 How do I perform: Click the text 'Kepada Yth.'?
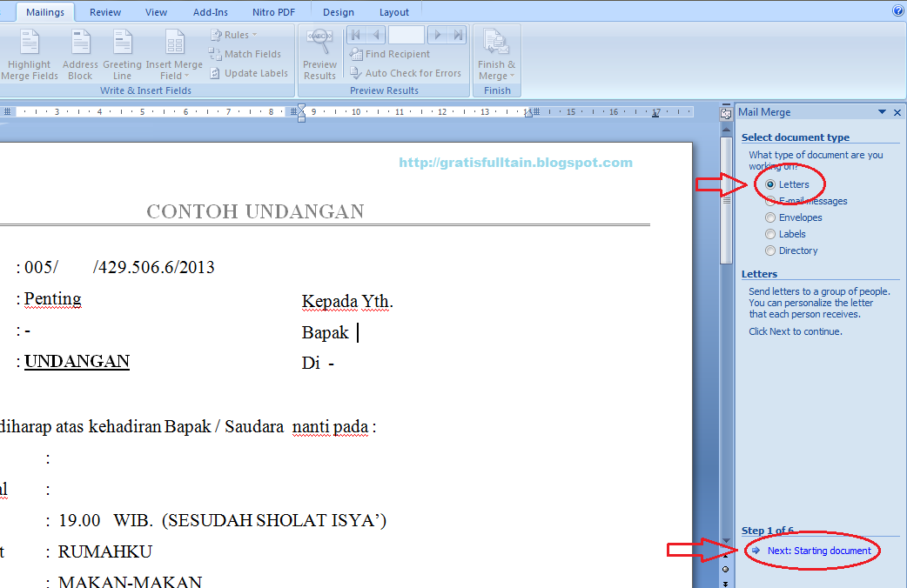(x=347, y=302)
